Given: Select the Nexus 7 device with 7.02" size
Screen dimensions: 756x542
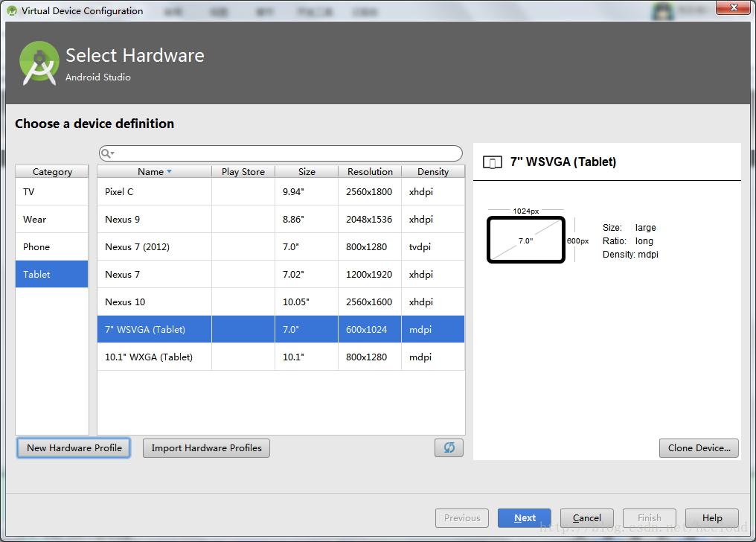Looking at the screenshot, I should (x=281, y=275).
